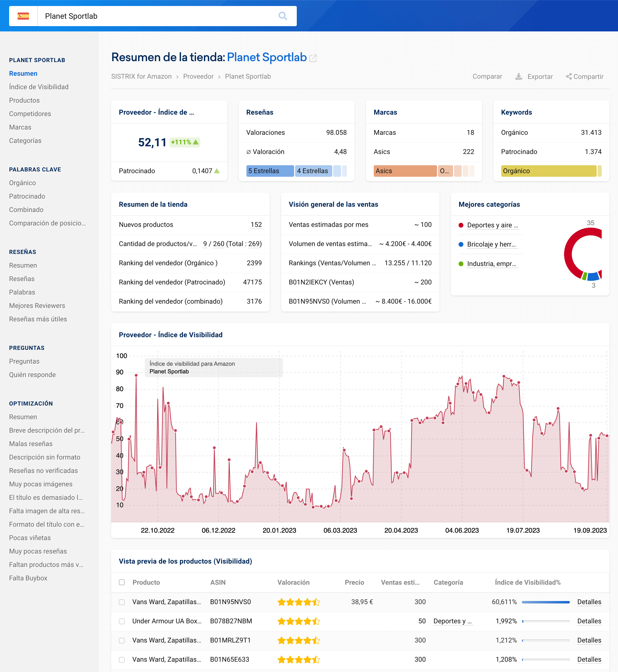Check the box for Under Armour UA Box row

pyautogui.click(x=122, y=621)
